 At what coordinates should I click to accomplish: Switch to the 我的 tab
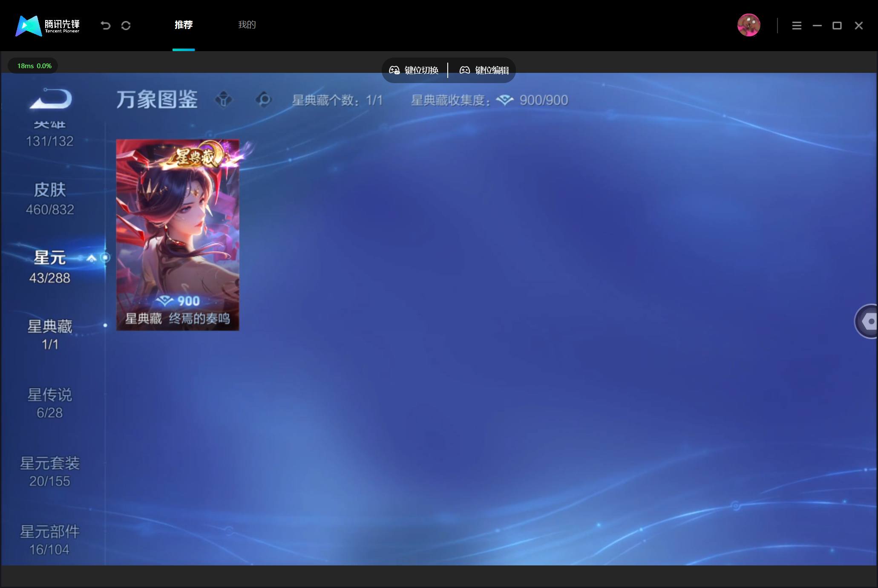pos(247,25)
